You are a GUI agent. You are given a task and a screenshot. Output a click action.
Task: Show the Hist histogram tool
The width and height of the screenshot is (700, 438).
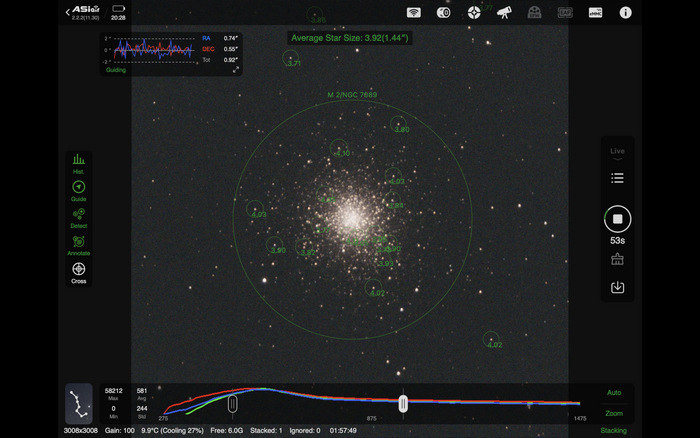click(x=78, y=163)
